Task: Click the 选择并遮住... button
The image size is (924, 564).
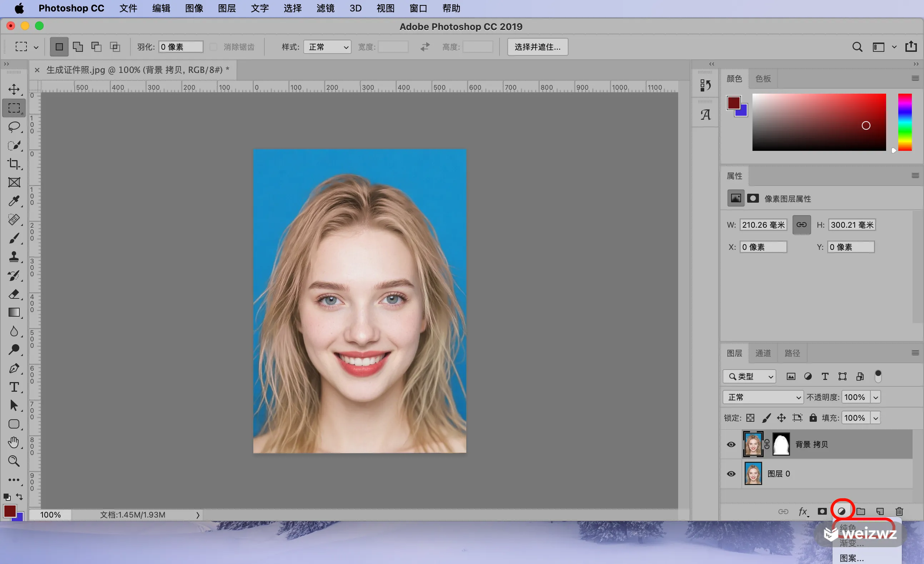Action: pos(537,47)
